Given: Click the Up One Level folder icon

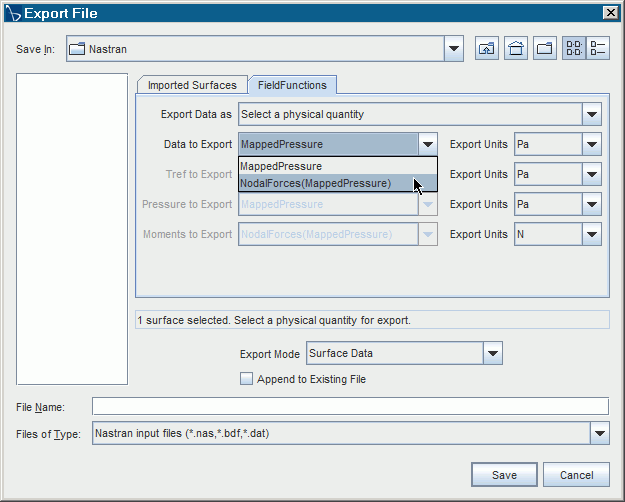Looking at the screenshot, I should point(487,48).
